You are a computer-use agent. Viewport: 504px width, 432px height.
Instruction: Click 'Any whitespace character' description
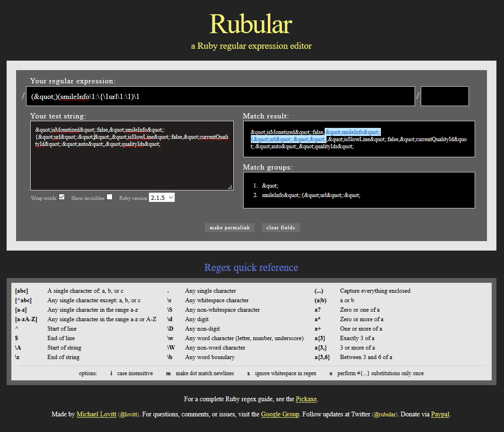point(217,300)
